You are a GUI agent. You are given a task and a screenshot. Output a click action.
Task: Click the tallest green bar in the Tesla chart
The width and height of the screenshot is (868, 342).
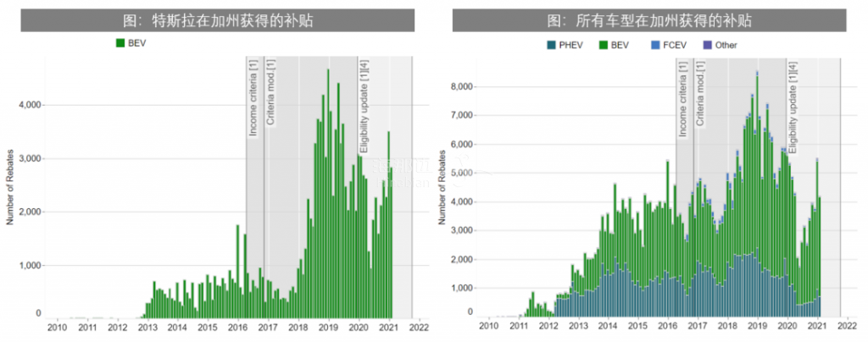pyautogui.click(x=328, y=193)
